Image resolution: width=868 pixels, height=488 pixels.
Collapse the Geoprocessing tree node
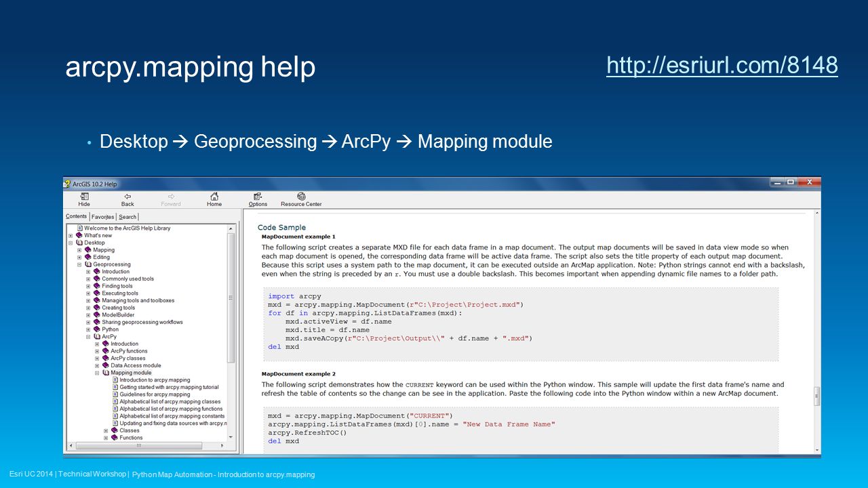(79, 264)
